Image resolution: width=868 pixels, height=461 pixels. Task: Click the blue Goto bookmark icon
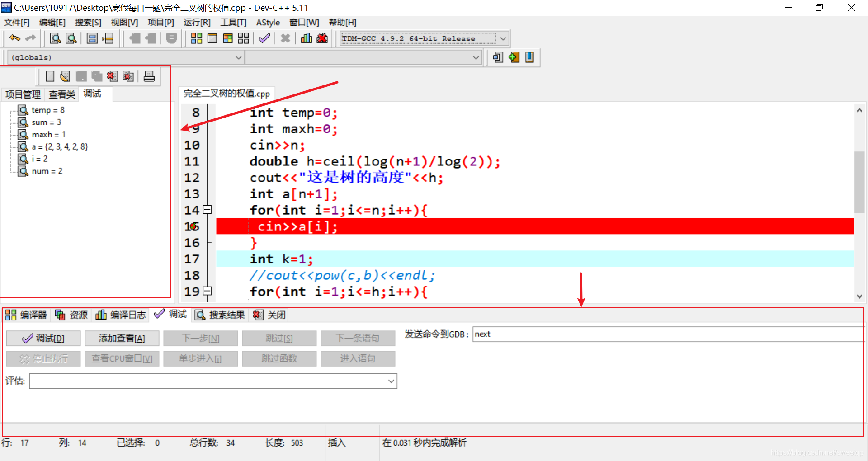[x=529, y=57]
